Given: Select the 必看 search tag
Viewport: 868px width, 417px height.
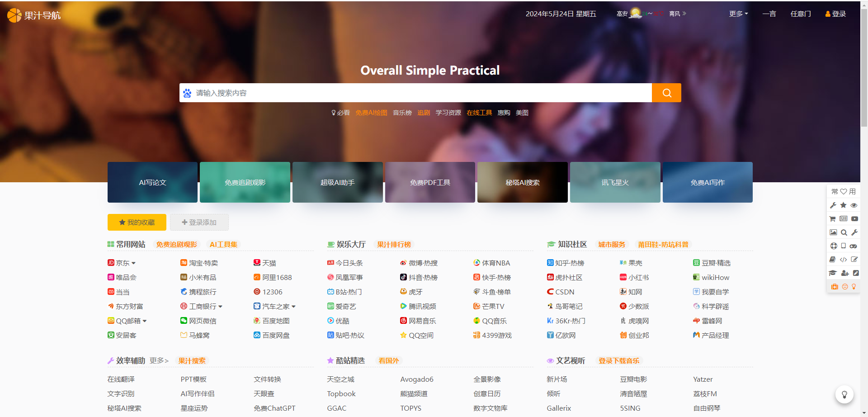Looking at the screenshot, I should tap(340, 113).
